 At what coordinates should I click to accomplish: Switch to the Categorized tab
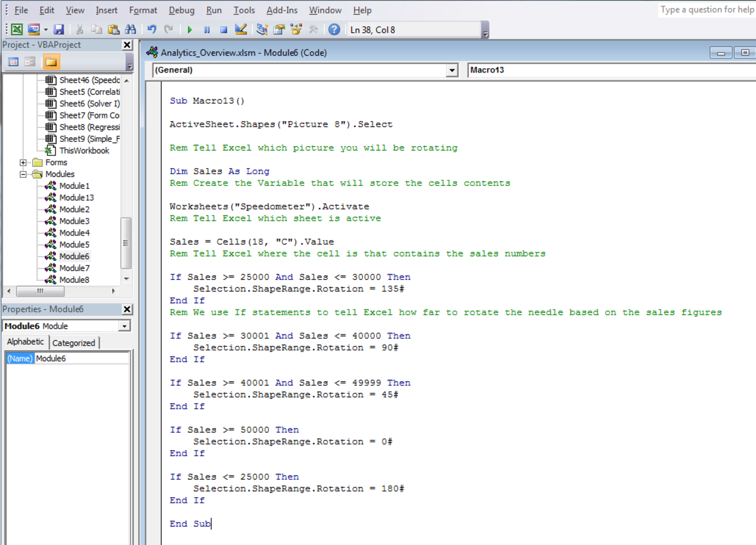click(74, 343)
